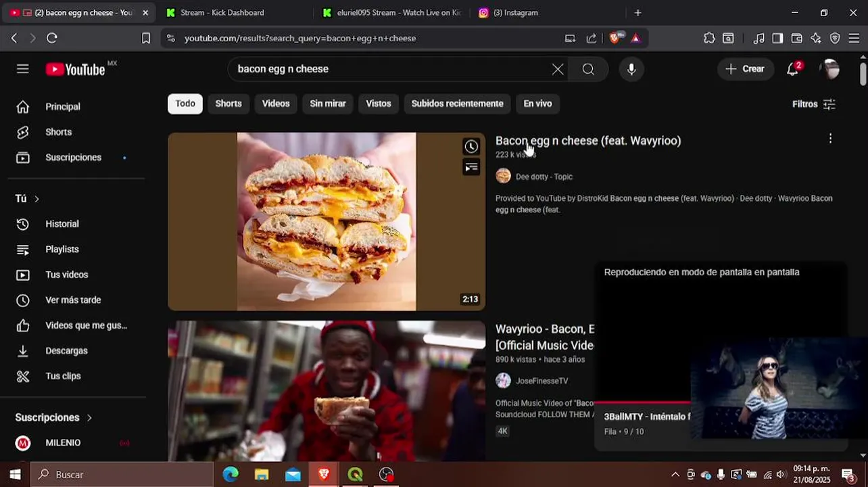Open Microsoft Edge from taskbar
868x487 pixels.
point(231,475)
